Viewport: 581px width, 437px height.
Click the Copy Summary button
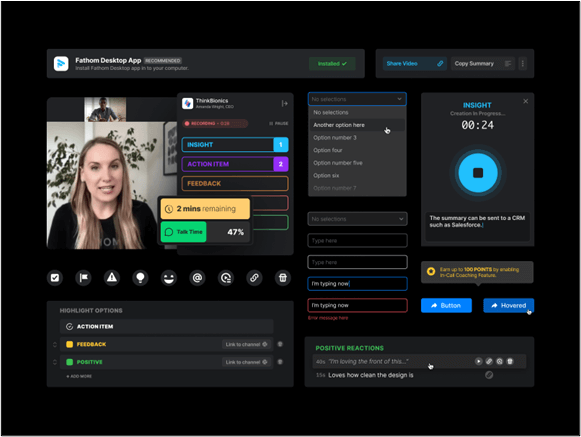[x=483, y=64]
